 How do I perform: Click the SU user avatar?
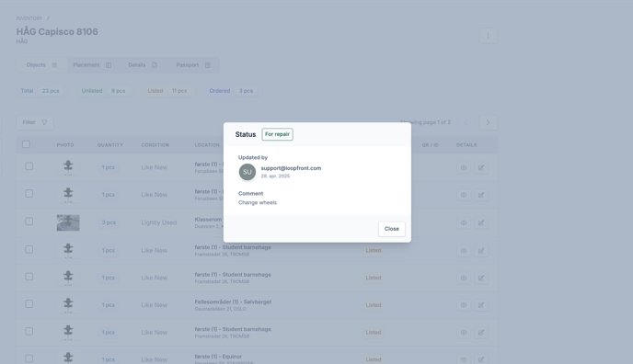click(247, 172)
